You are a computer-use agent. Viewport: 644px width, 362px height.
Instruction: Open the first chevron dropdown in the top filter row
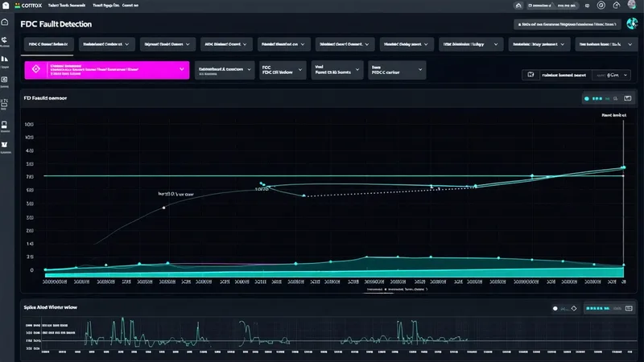click(x=106, y=44)
